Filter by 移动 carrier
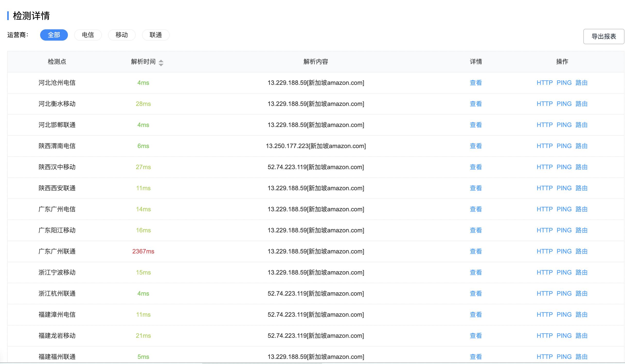 tap(122, 35)
